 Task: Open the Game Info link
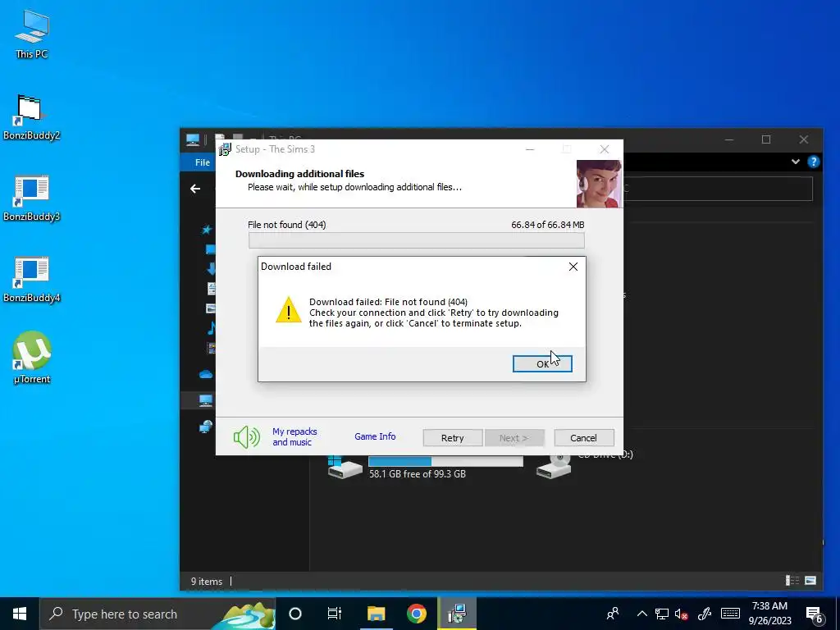point(375,436)
